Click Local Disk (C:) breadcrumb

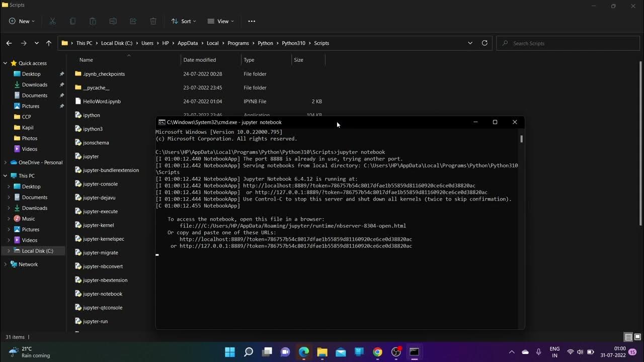(x=117, y=43)
